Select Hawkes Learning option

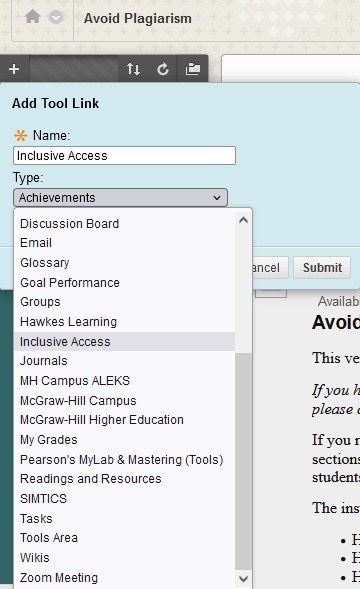pyautogui.click(x=124, y=322)
